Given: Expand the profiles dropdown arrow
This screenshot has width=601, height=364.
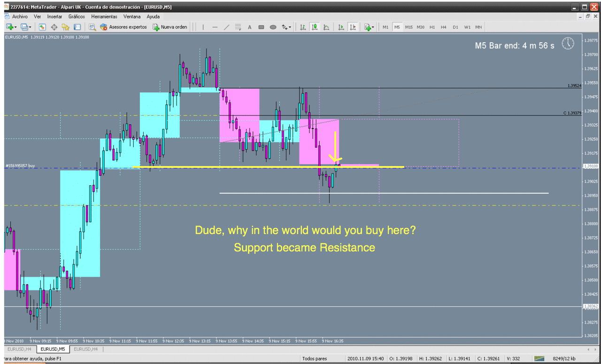Looking at the screenshot, I should coord(30,27).
